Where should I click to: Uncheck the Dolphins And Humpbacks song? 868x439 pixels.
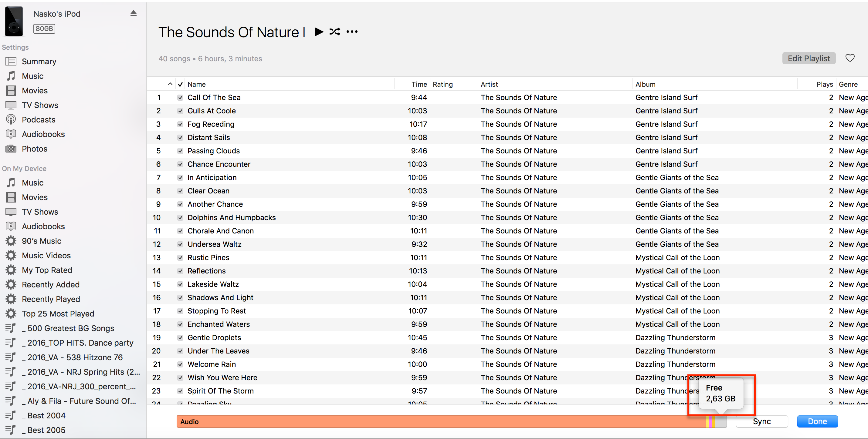[x=180, y=218]
